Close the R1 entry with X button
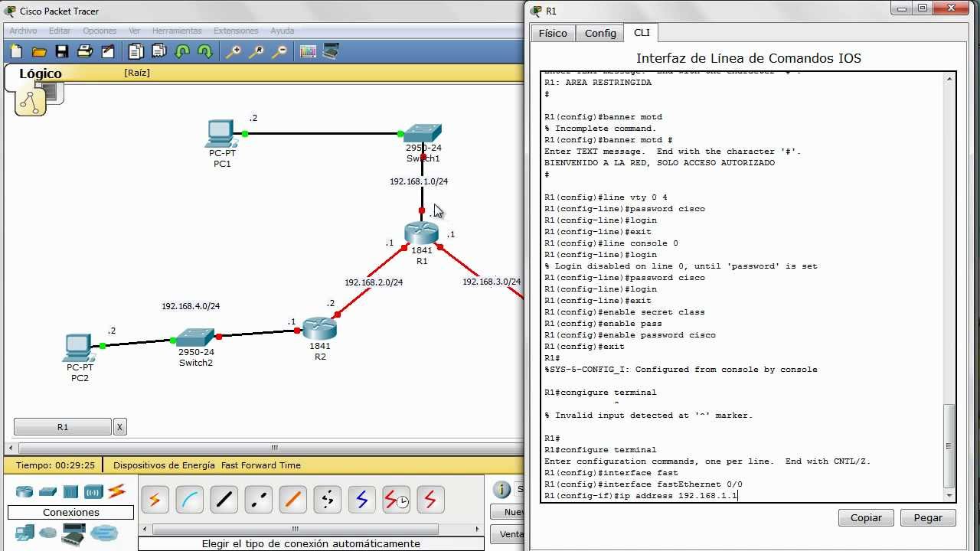Image resolution: width=980 pixels, height=551 pixels. pyautogui.click(x=120, y=427)
